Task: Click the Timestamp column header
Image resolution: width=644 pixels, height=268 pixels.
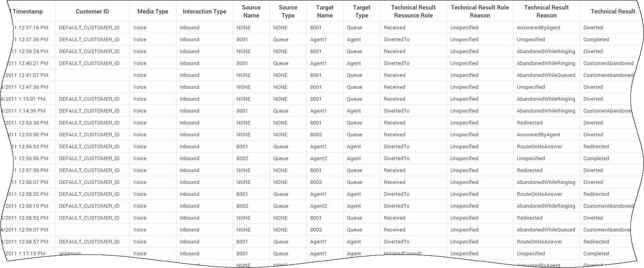Action: pyautogui.click(x=28, y=11)
